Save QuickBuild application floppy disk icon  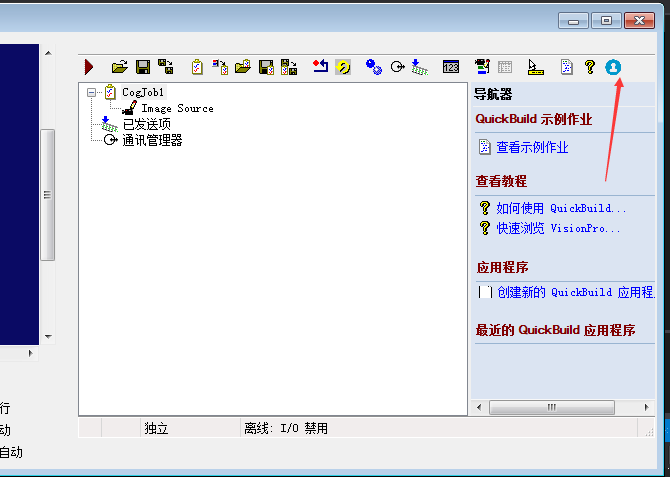pyautogui.click(x=143, y=67)
